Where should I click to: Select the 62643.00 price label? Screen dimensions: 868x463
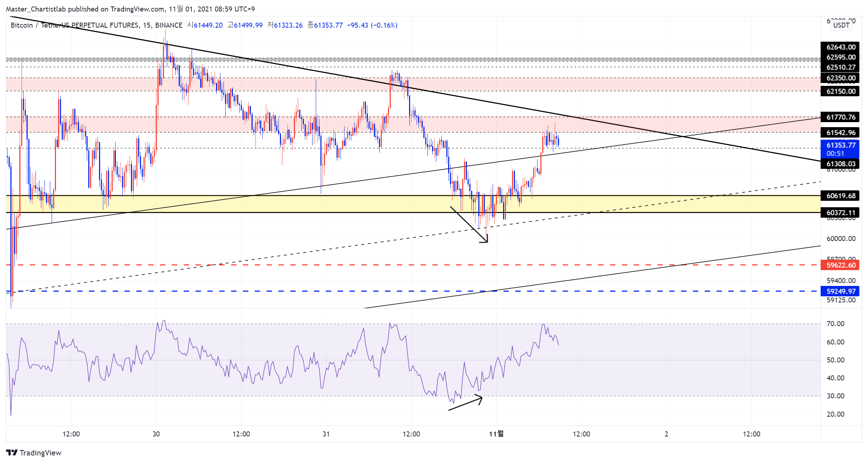pos(840,47)
